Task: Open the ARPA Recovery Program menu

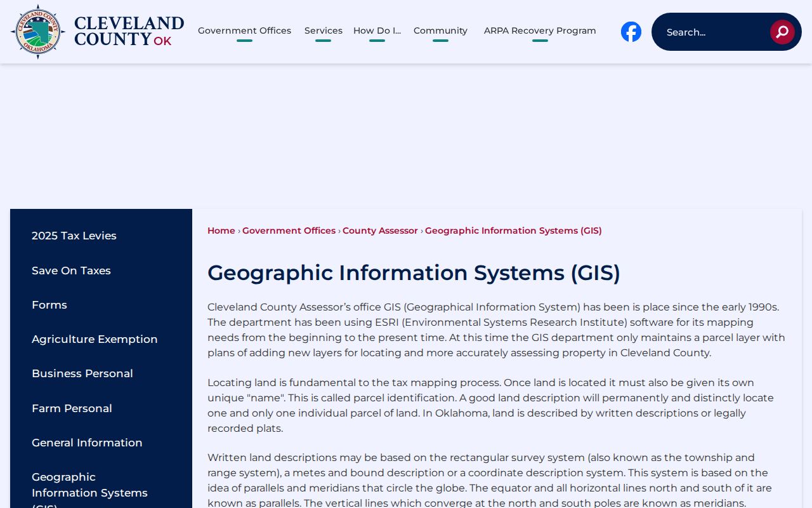Action: [540, 30]
